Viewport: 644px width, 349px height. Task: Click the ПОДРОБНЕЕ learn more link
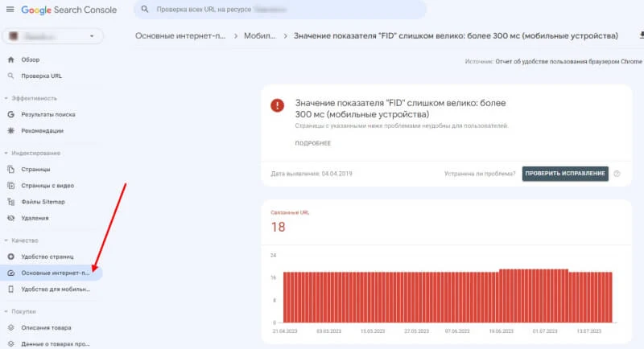(313, 143)
